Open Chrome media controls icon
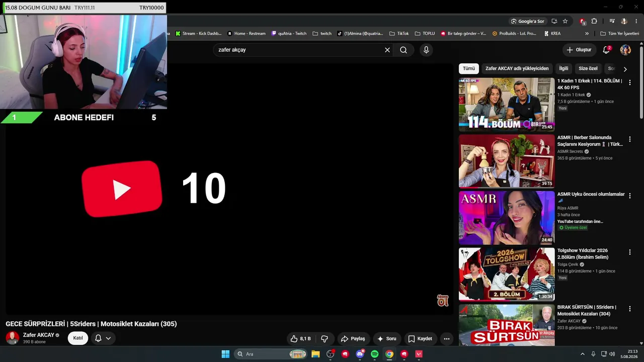This screenshot has width=644, height=362. (612, 21)
